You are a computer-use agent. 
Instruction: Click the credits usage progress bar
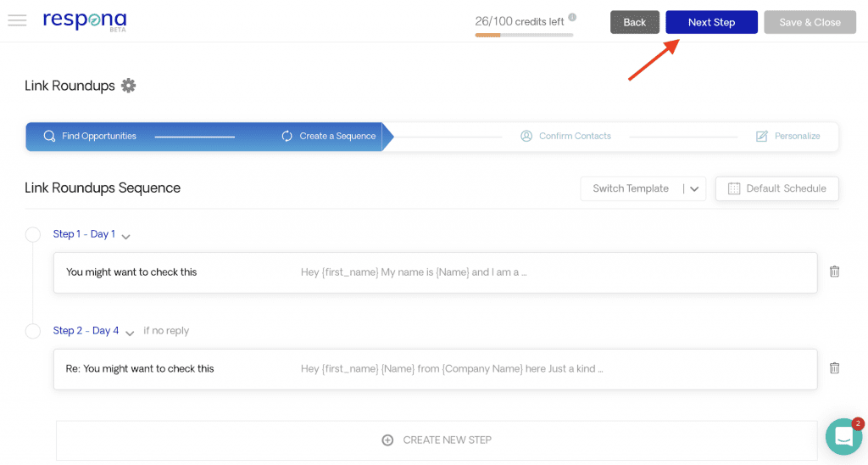pyautogui.click(x=524, y=35)
